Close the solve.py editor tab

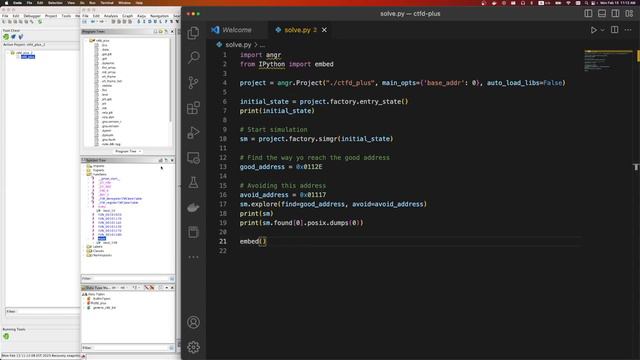coord(324,30)
